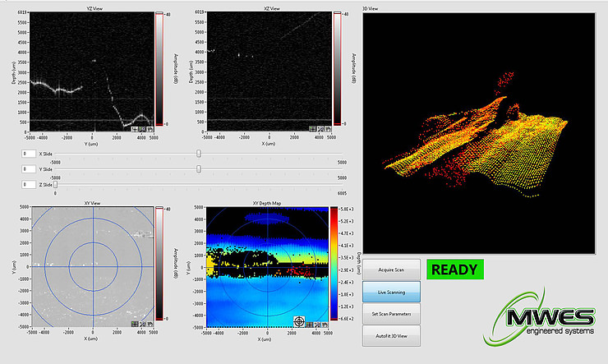Select the cursor tool in XY View palette
This screenshot has width=608, height=364.
(x=135, y=324)
